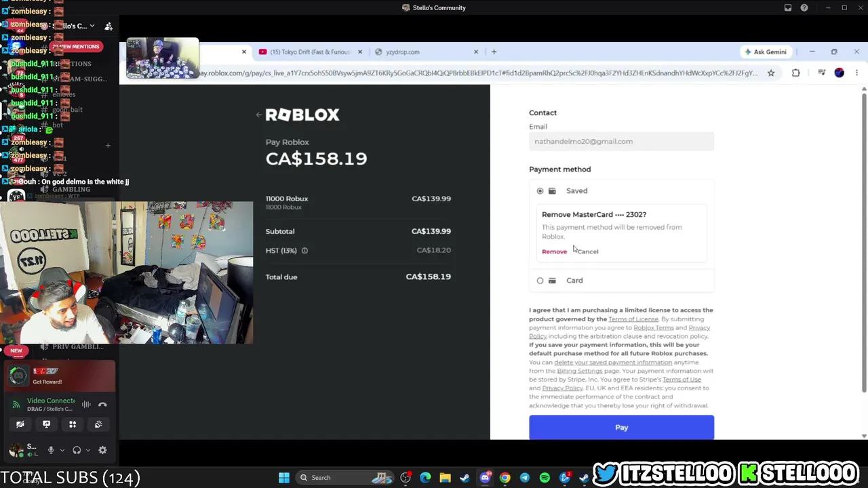Click the Ask Gemini button

click(x=766, y=52)
